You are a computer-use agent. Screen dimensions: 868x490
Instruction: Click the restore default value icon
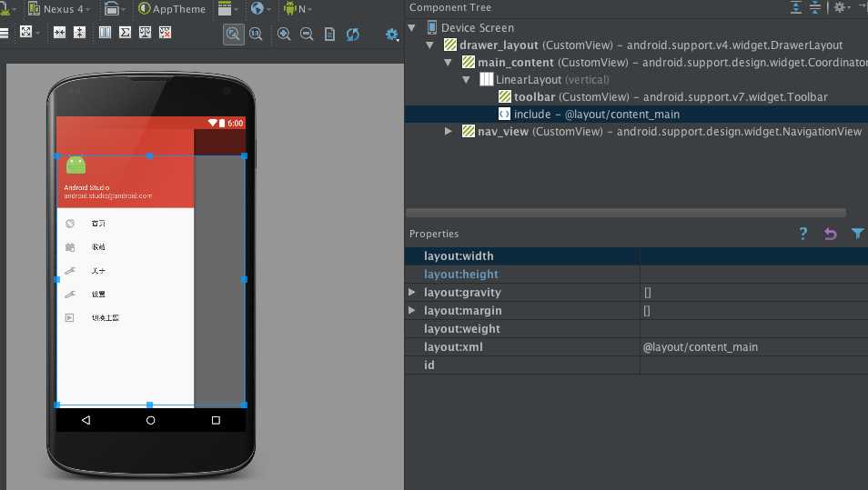(830, 234)
